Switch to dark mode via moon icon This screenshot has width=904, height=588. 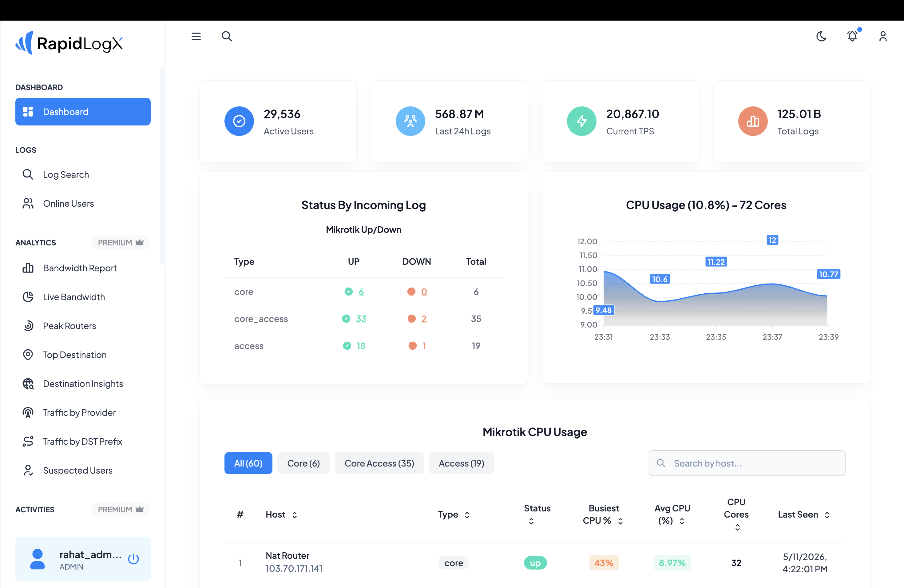coord(821,37)
